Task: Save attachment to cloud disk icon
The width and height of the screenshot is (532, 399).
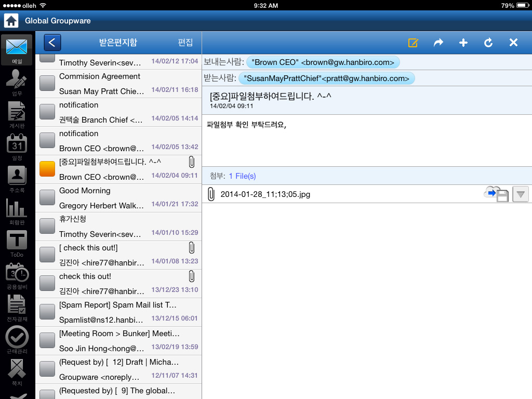Action: click(496, 194)
